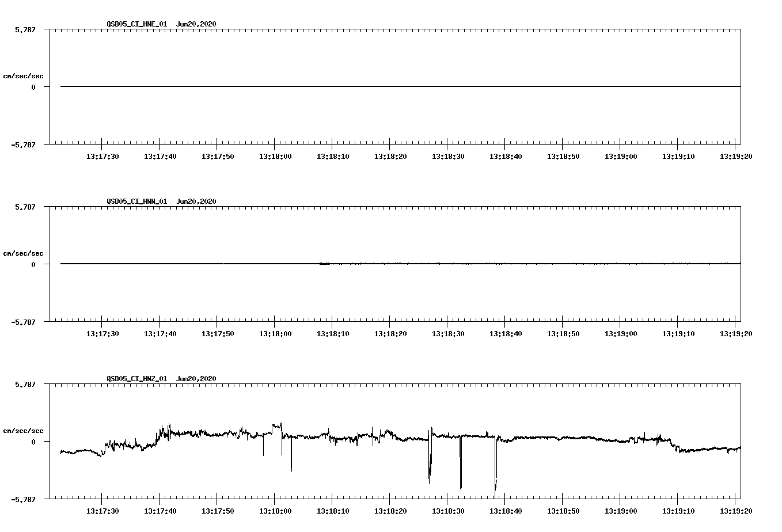
Task: Click the -5.787 lower limit on the HNE axis
Action: click(x=24, y=145)
